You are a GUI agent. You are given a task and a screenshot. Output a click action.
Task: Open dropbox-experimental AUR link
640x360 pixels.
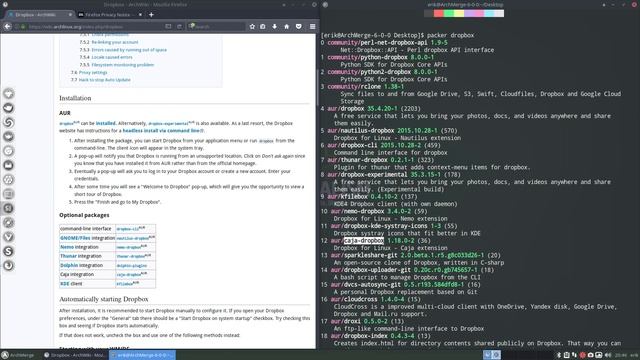coord(169,123)
